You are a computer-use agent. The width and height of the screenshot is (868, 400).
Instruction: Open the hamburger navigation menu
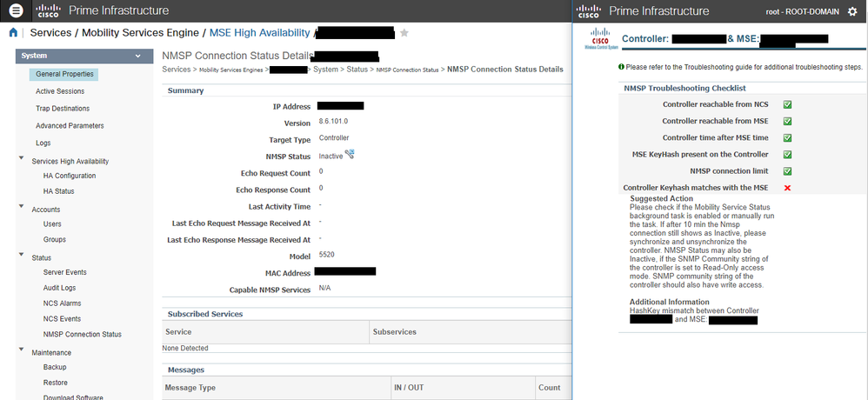[x=17, y=10]
